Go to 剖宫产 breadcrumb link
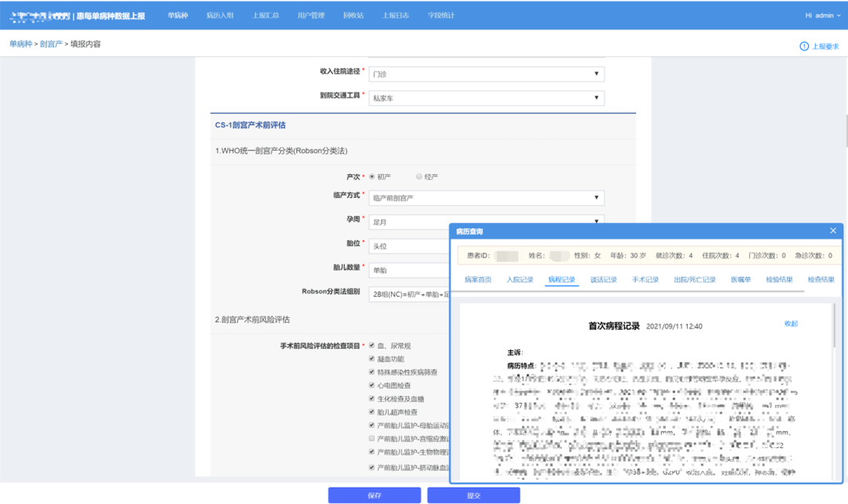This screenshot has width=848, height=504. tap(51, 44)
